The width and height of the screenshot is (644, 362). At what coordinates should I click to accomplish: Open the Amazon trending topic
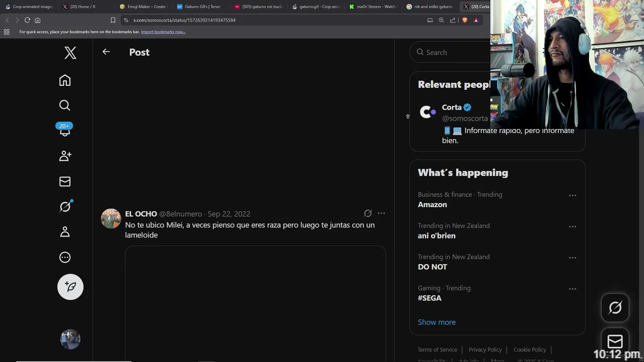pyautogui.click(x=432, y=205)
